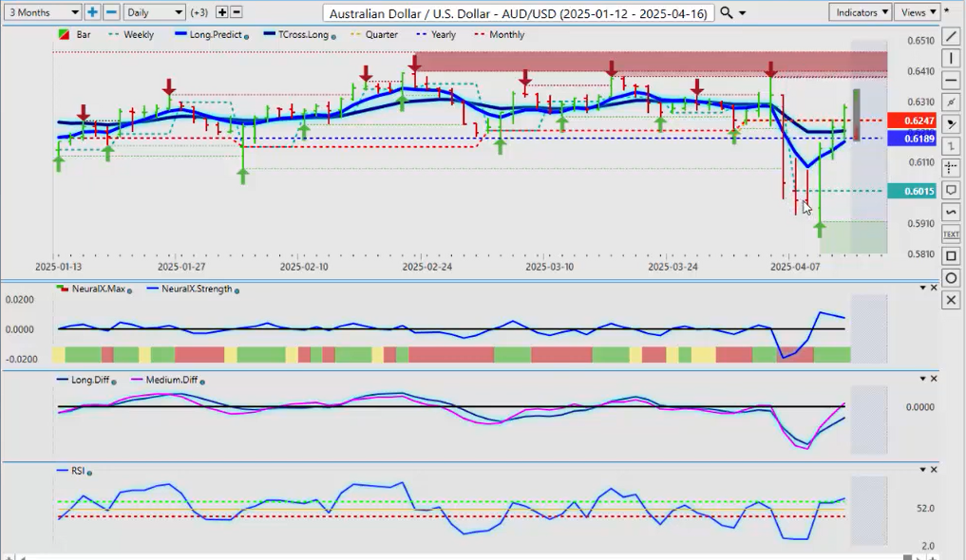Select the trend line drawing tool
The height and width of the screenshot is (560, 966).
tap(952, 37)
